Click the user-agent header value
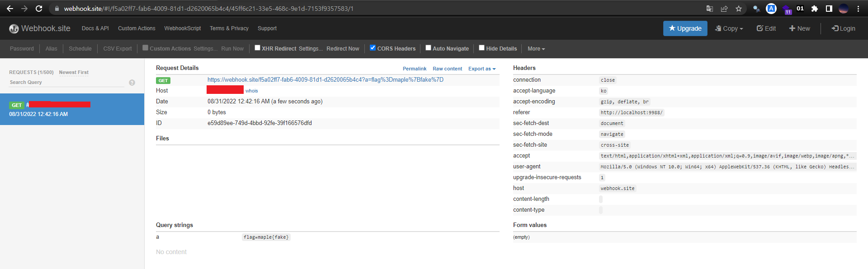868x269 pixels. tap(727, 167)
